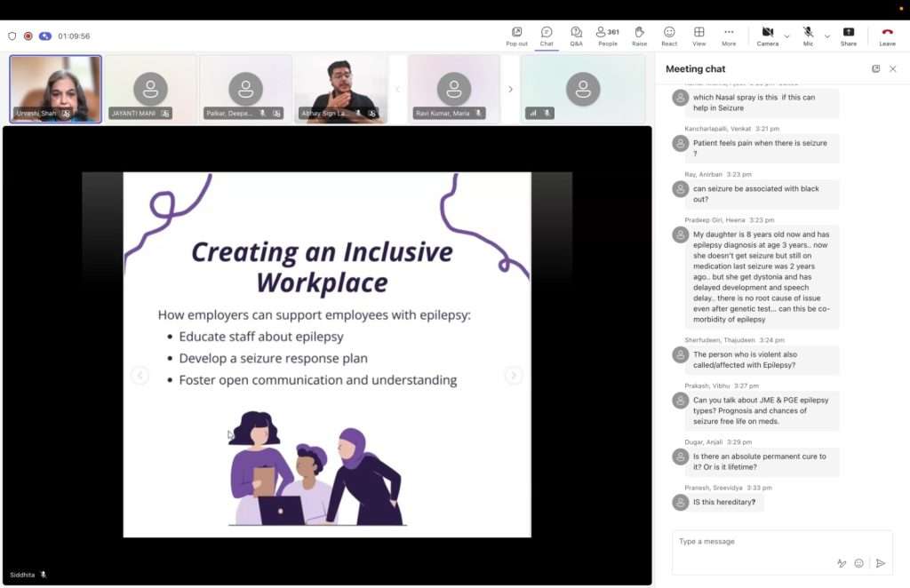Turn on the Camera
This screenshot has width=910, height=588.
(x=768, y=36)
